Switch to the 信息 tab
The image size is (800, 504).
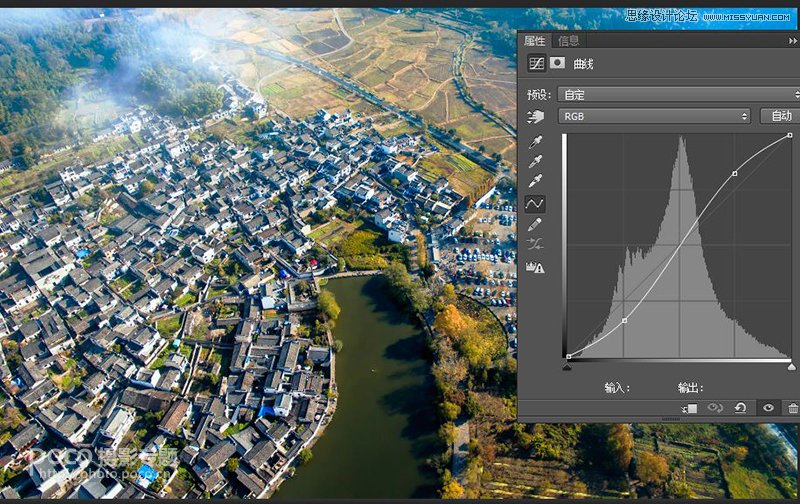tap(568, 41)
